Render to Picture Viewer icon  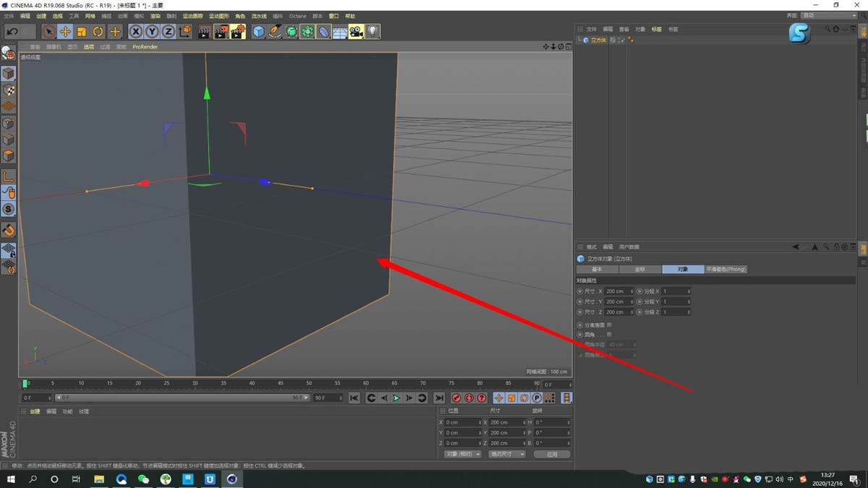(x=221, y=32)
